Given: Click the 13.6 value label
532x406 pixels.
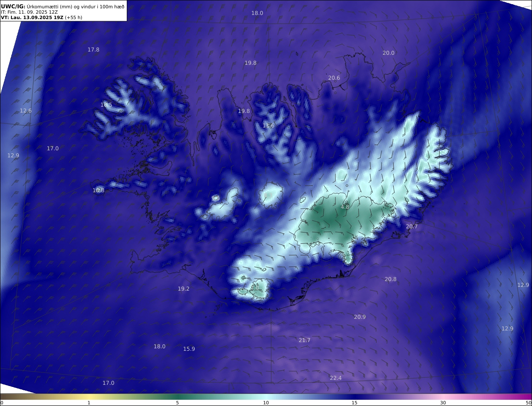Looking at the screenshot, I should (268, 125).
